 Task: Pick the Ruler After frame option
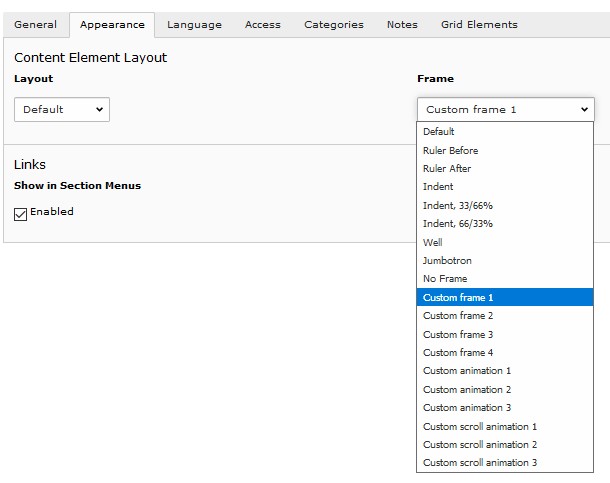pos(447,169)
